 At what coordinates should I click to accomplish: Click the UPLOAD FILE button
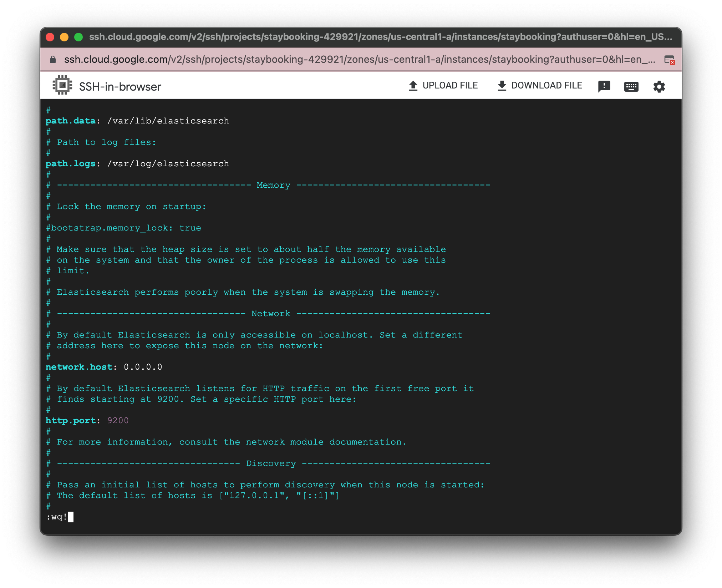tap(450, 85)
